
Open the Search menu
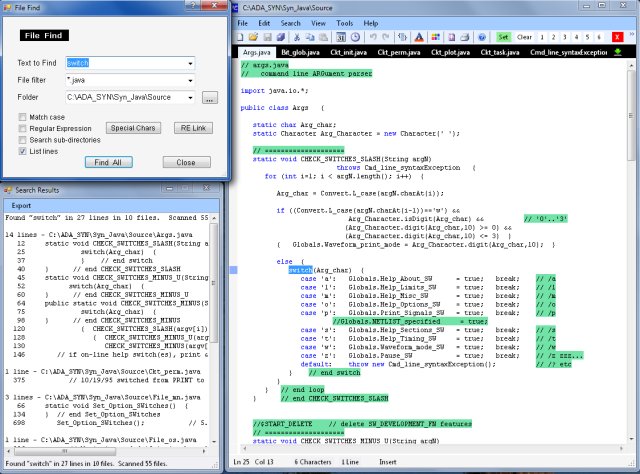(290, 22)
